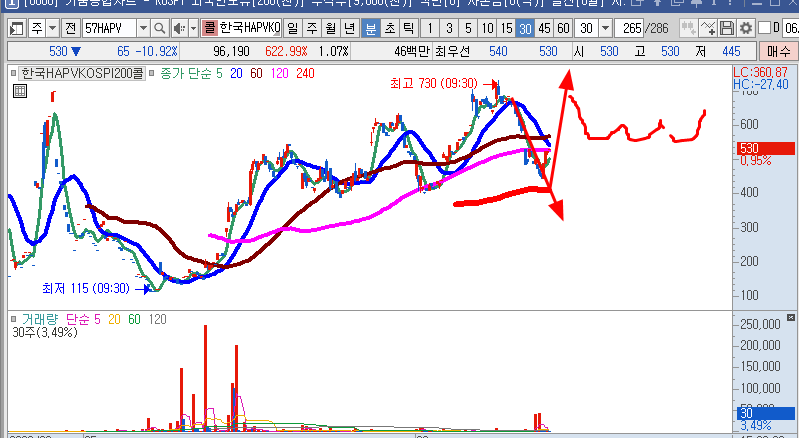Expand the speaker options dropdown arrow

[x=193, y=28]
